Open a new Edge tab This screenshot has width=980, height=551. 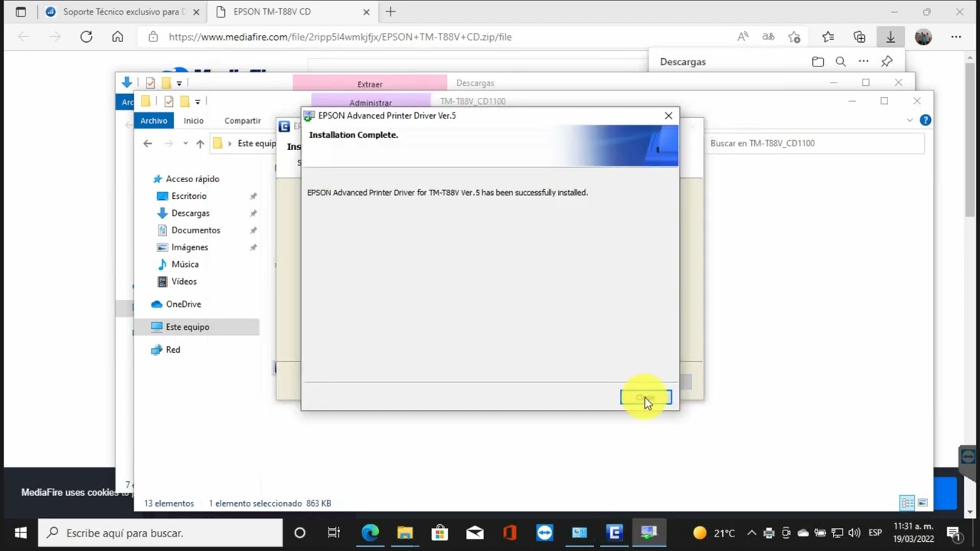pyautogui.click(x=390, y=12)
